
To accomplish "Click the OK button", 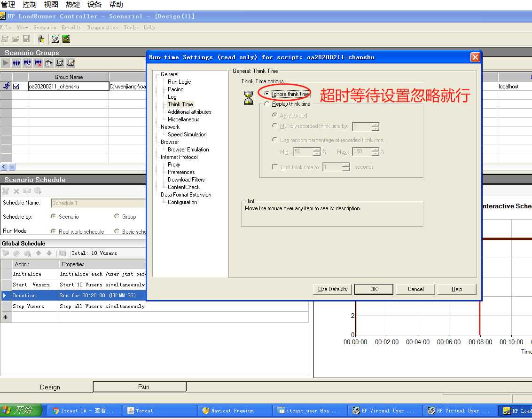I will (374, 289).
